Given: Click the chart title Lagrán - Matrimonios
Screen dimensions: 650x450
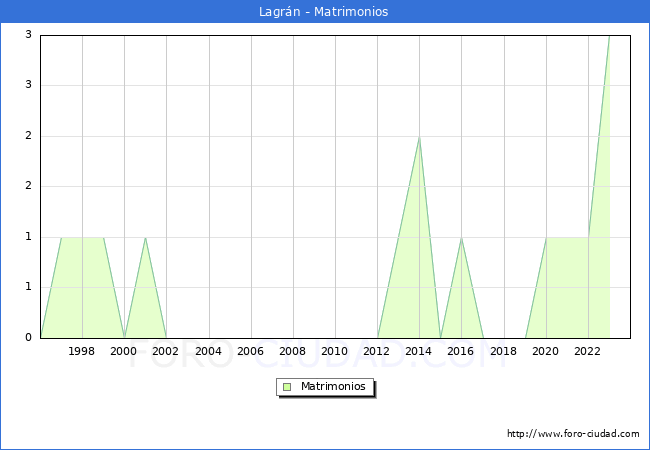Looking at the screenshot, I should [x=325, y=12].
